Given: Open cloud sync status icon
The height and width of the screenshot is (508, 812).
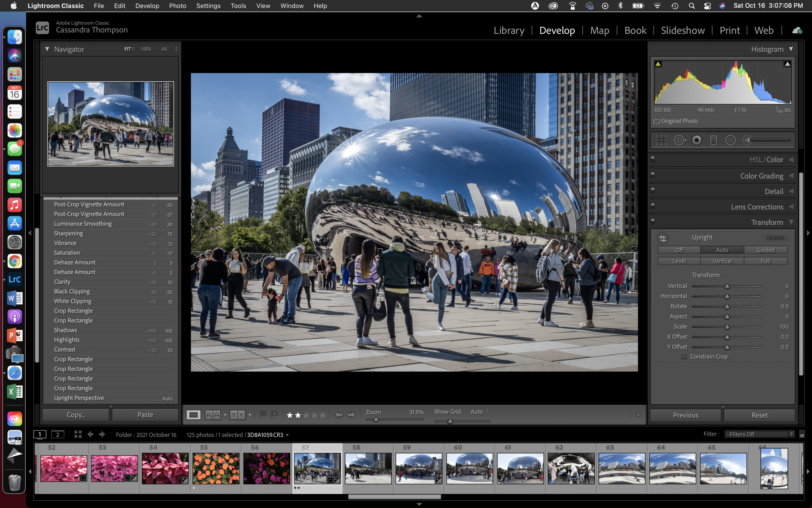Looking at the screenshot, I should pos(797,30).
